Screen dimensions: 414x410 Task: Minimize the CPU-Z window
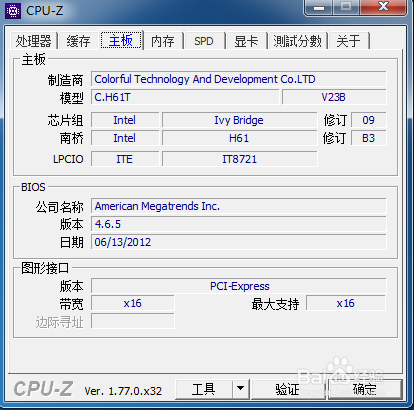[318, 7]
